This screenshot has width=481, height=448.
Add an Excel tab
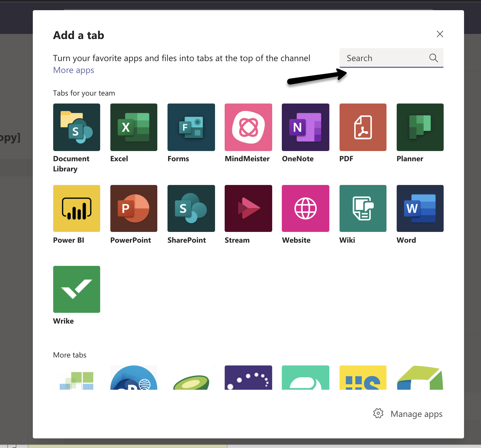point(134,127)
